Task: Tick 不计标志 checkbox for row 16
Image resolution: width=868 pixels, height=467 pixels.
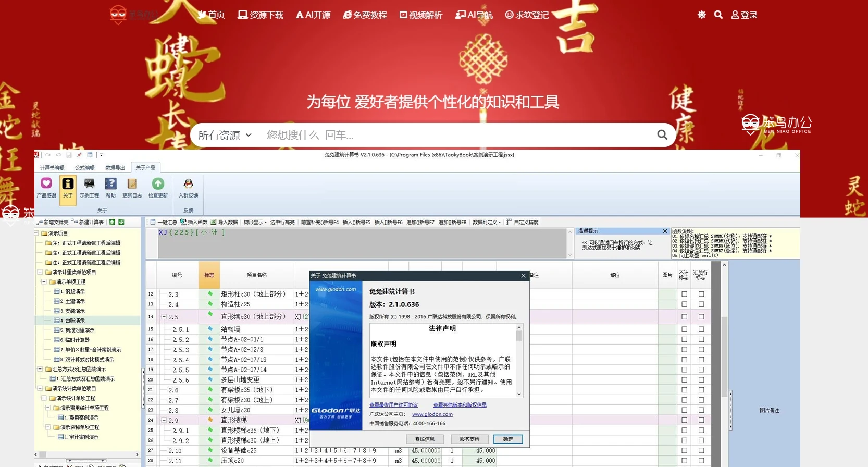Action: (684, 339)
